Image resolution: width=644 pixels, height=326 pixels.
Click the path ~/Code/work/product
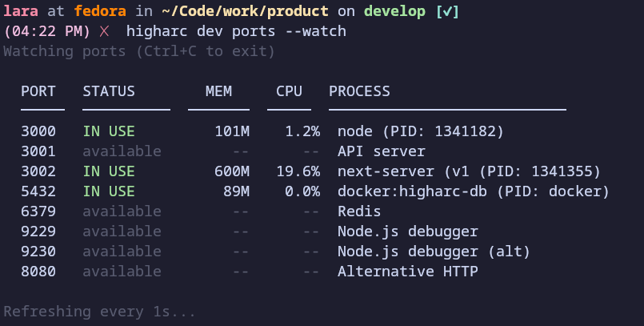(x=245, y=11)
